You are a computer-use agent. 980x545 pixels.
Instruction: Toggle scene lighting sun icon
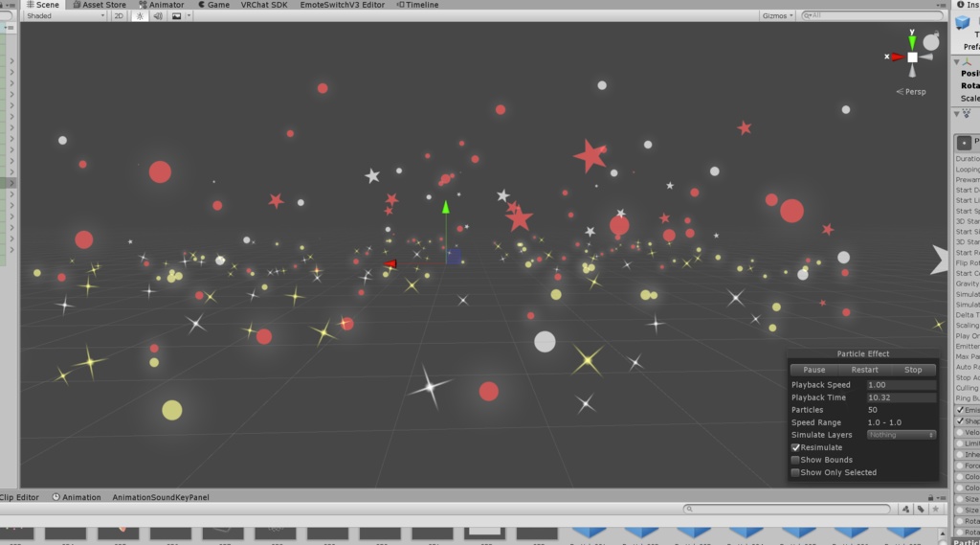140,15
